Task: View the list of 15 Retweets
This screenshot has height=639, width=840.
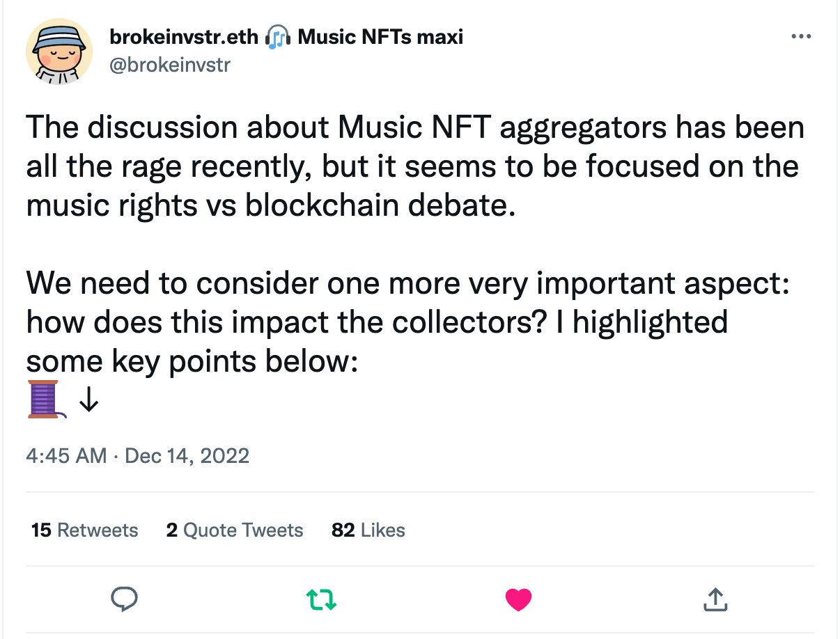Action: [84, 530]
